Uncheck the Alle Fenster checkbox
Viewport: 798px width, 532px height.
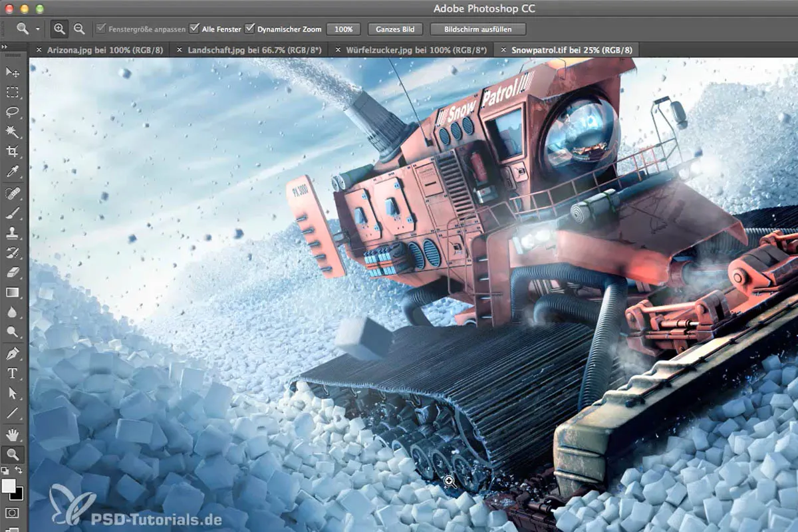pos(194,29)
